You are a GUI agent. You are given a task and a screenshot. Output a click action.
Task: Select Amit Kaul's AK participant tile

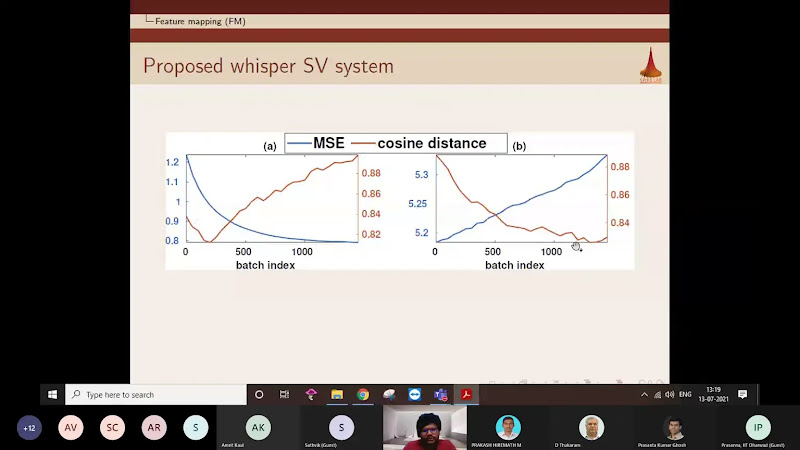(258, 428)
